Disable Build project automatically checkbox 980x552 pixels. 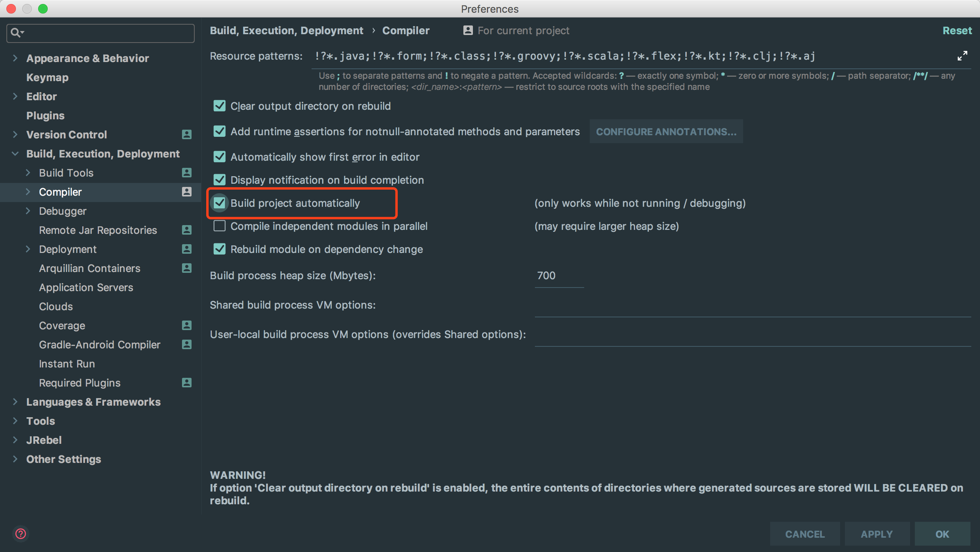point(219,203)
